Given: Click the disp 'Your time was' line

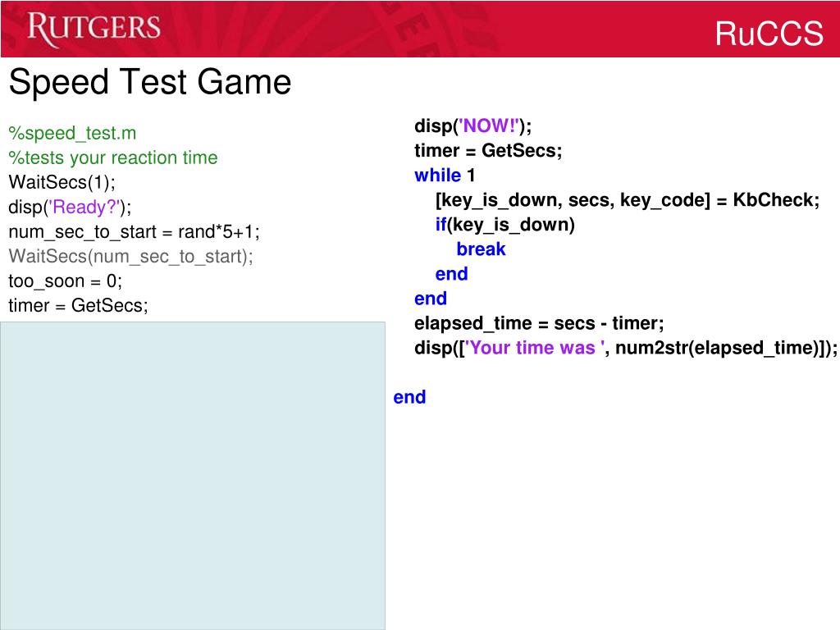Looking at the screenshot, I should pos(626,348).
